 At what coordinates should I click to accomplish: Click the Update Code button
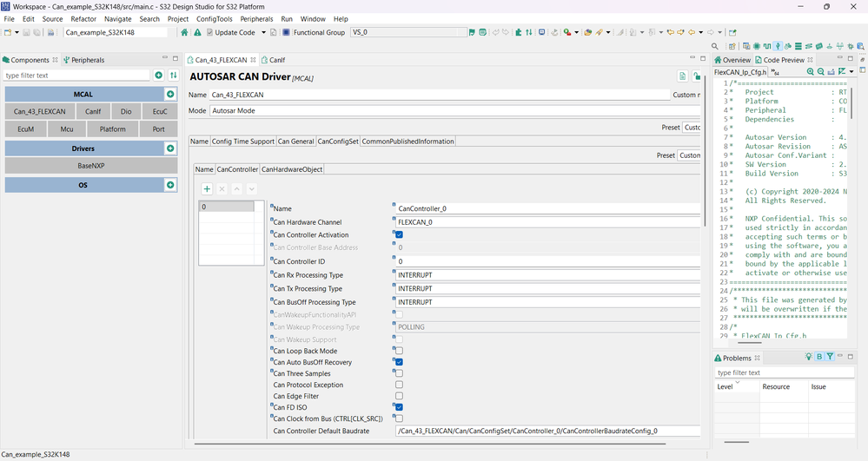(231, 32)
